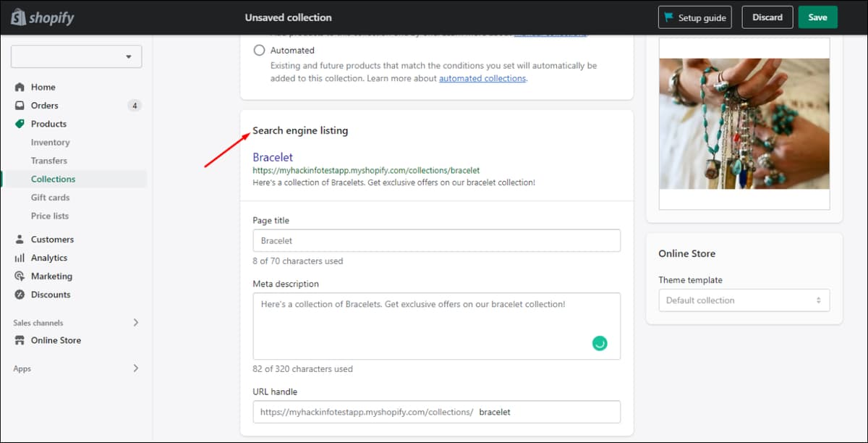Image resolution: width=868 pixels, height=443 pixels.
Task: Click the Setup guide button
Action: [x=694, y=17]
